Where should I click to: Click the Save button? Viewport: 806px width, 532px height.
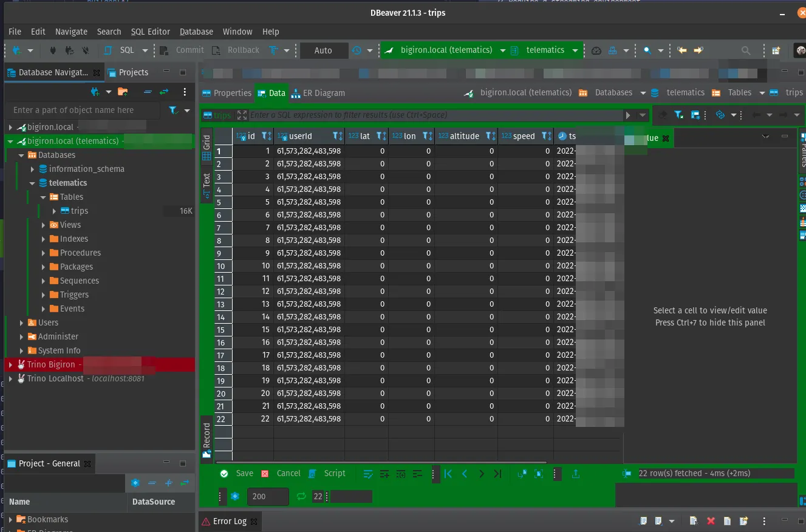[x=237, y=474]
